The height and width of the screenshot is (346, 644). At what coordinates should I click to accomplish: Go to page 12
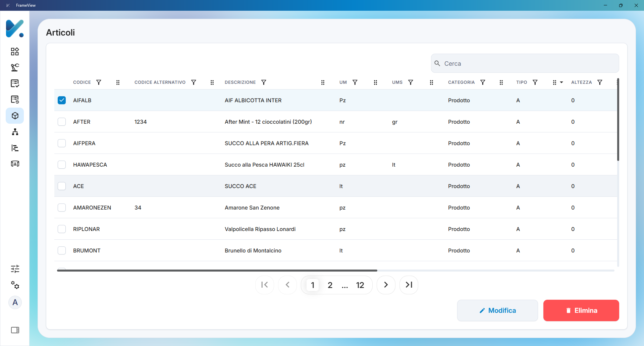tap(360, 285)
